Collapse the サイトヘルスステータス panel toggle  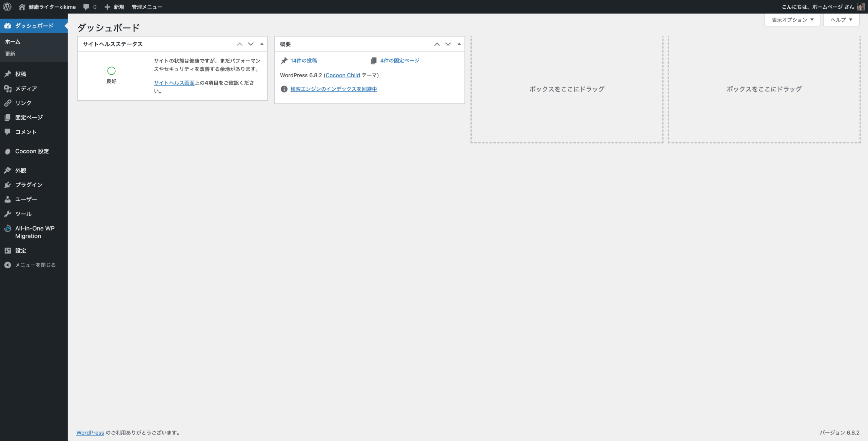(x=262, y=44)
